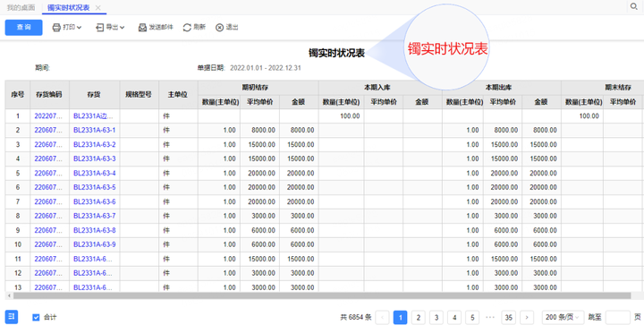Open 存货编码 link in row 1 (202207...)
This screenshot has width=644, height=325.
tap(48, 116)
